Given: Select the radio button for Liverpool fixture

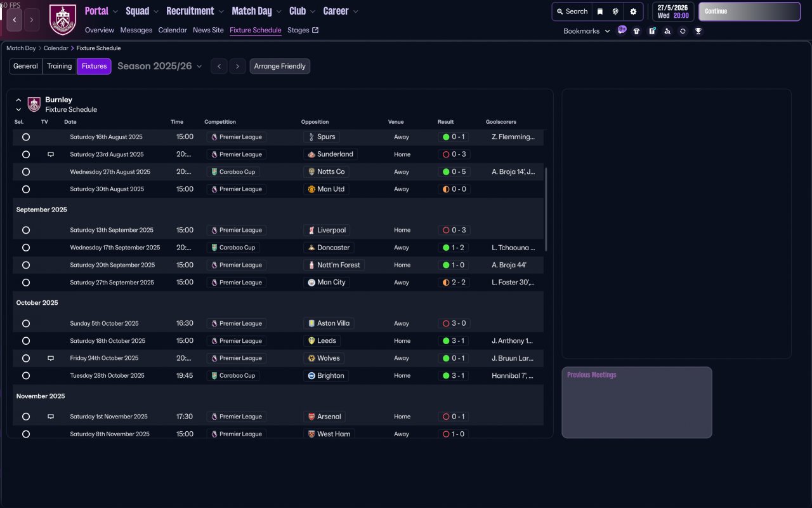Looking at the screenshot, I should click(26, 231).
